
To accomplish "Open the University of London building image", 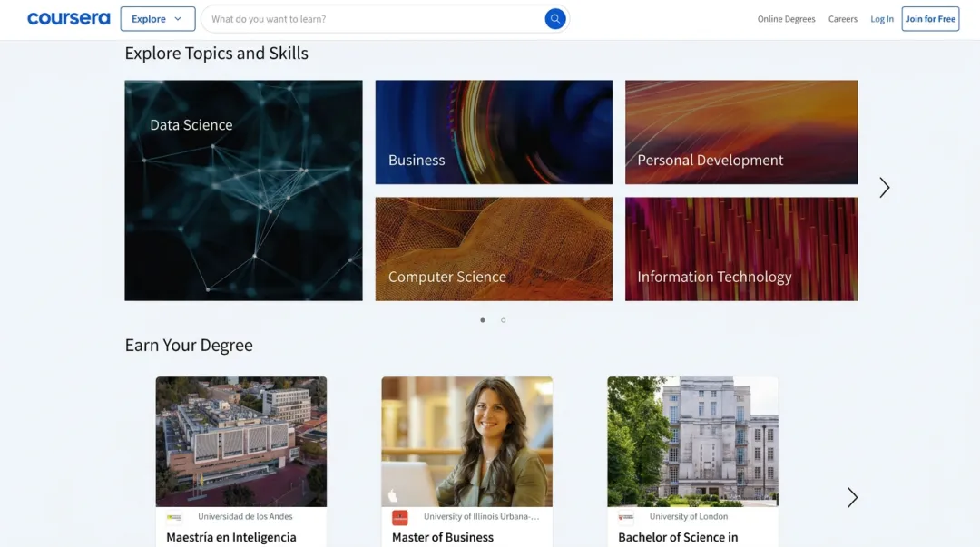I will click(x=692, y=442).
